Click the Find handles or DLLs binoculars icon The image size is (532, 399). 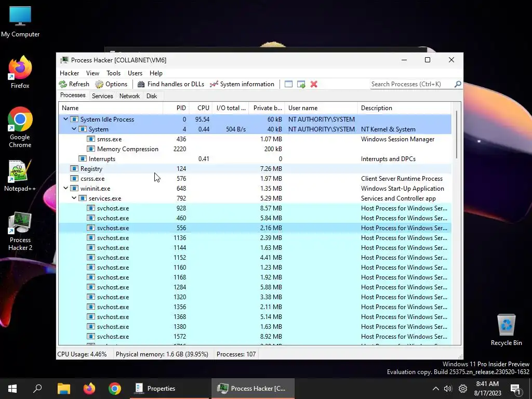(x=141, y=84)
